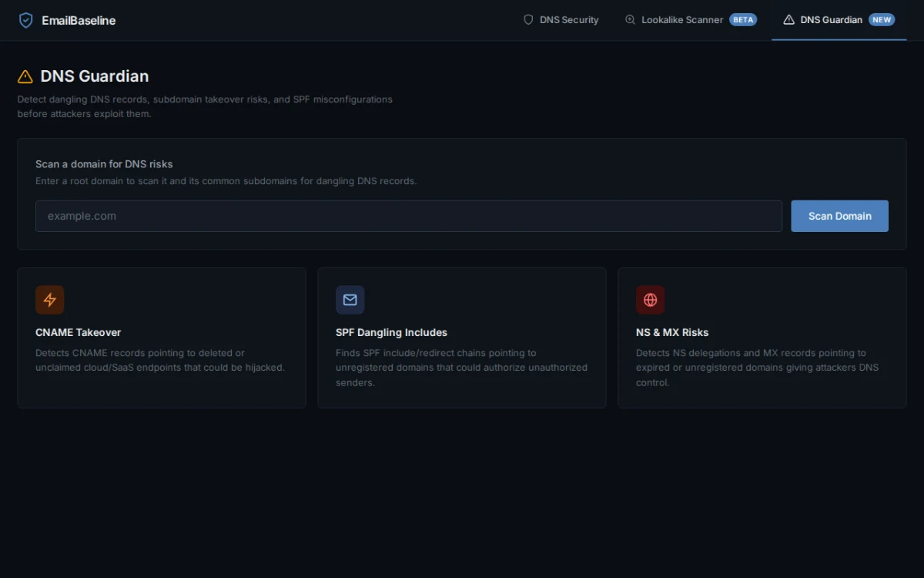Click the Scan Domain button
924x578 pixels.
pyautogui.click(x=839, y=216)
